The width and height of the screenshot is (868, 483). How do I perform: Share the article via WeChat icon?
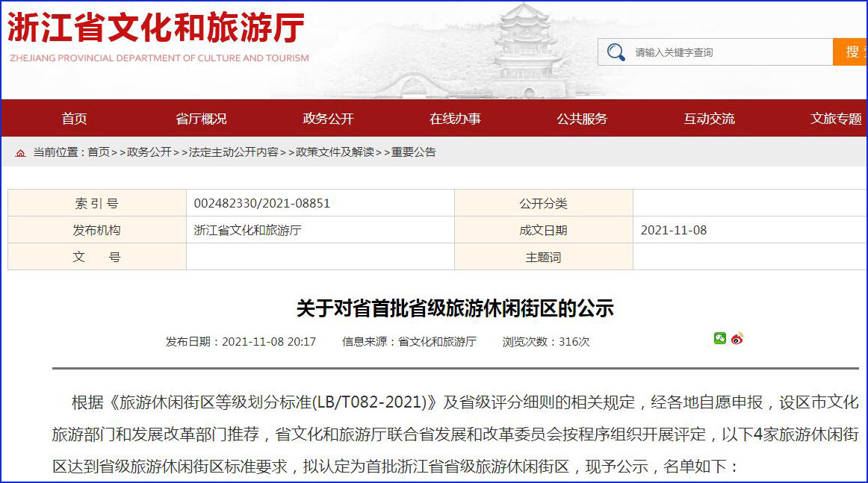(719, 338)
